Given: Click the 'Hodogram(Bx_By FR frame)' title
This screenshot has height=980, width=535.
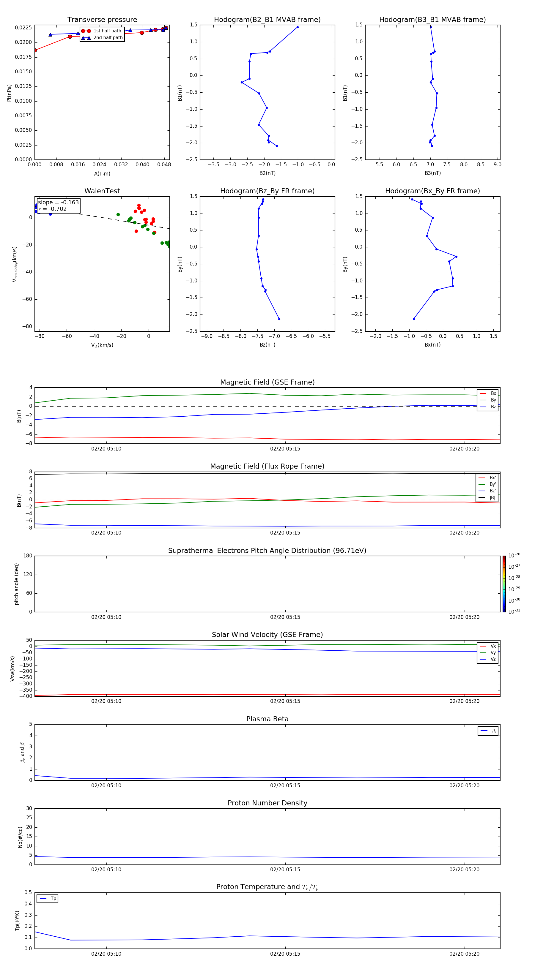Looking at the screenshot, I should pos(432,191).
